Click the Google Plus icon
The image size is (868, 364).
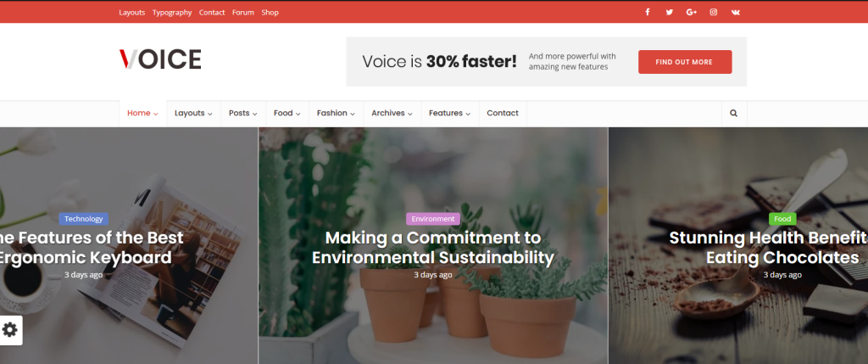pos(692,12)
